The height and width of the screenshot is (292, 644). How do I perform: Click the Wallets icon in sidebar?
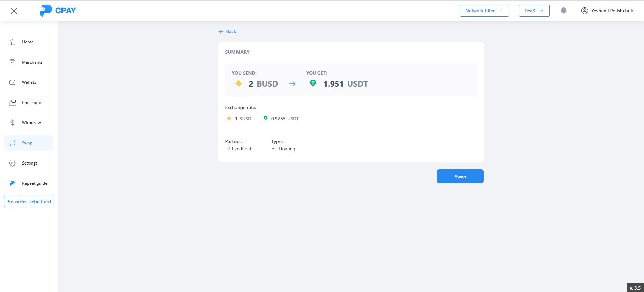(x=12, y=82)
